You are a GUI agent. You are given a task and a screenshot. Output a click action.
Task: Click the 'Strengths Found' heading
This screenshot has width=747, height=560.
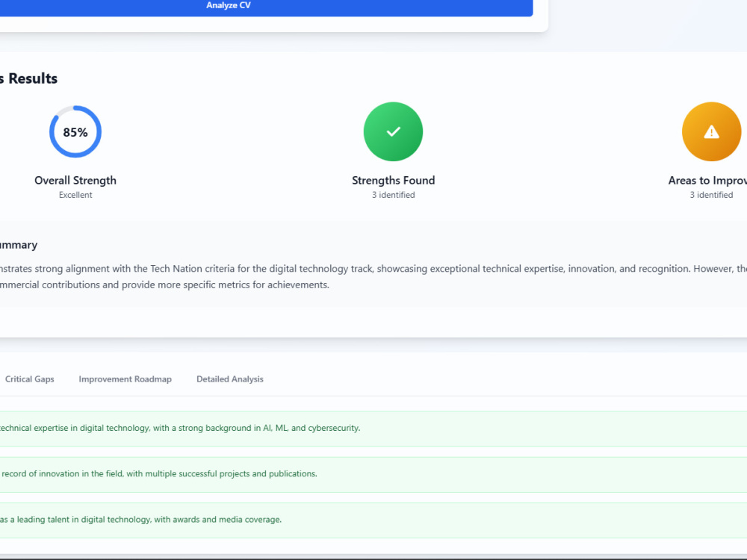coord(393,181)
